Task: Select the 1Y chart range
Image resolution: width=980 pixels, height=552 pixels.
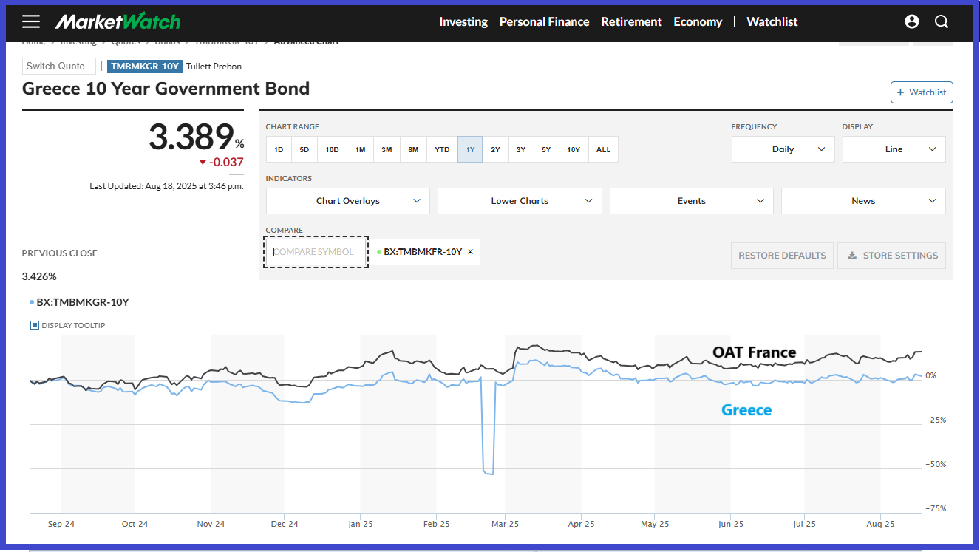Action: click(x=470, y=149)
